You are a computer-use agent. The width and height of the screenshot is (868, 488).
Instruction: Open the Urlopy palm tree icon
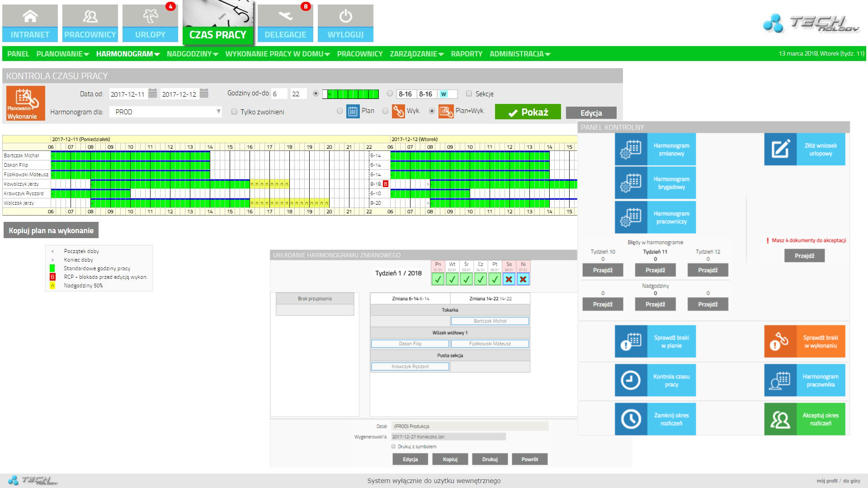click(150, 17)
